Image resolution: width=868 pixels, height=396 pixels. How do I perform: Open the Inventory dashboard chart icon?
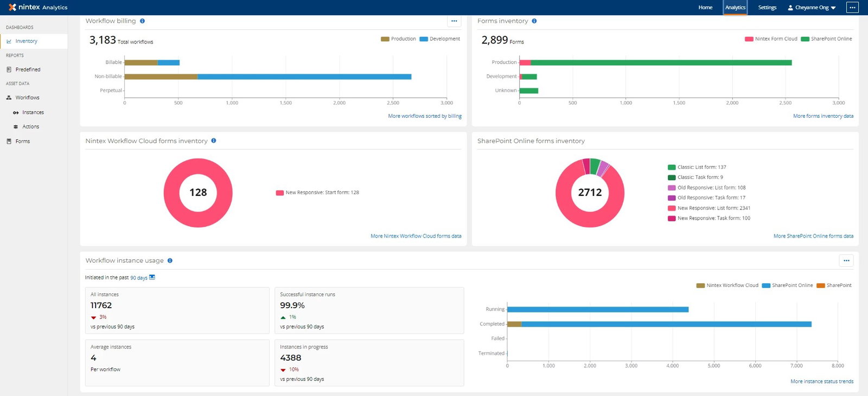[9, 41]
